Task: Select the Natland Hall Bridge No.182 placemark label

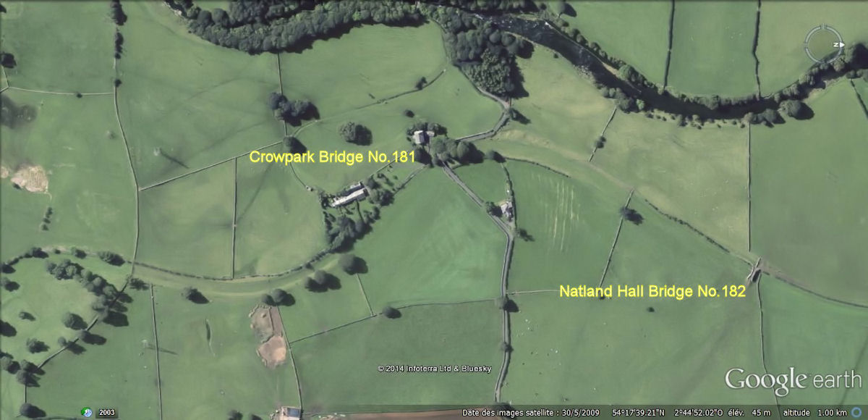Action: (x=652, y=292)
